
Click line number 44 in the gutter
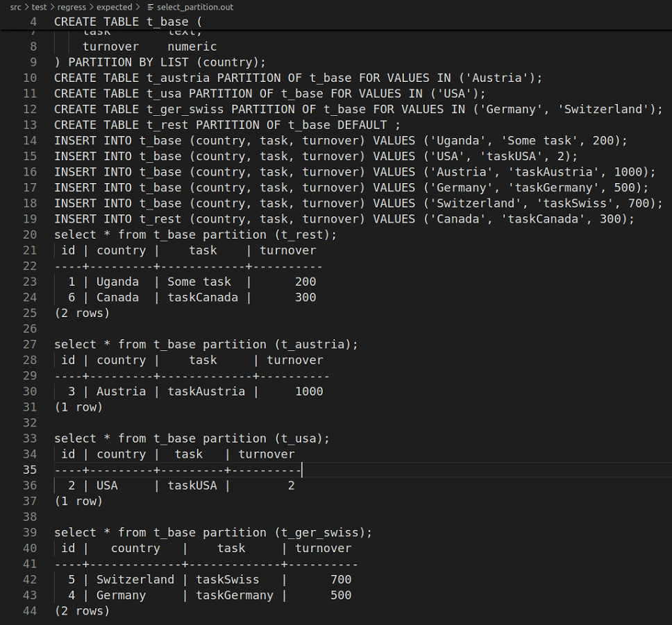click(29, 611)
